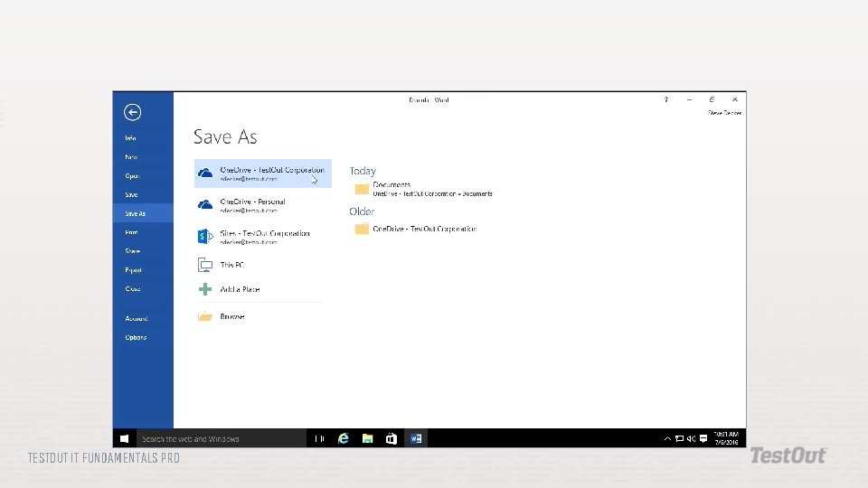Screen dimensions: 868x488
Task: Click the volume speaker icon in tray
Action: pyautogui.click(x=692, y=439)
